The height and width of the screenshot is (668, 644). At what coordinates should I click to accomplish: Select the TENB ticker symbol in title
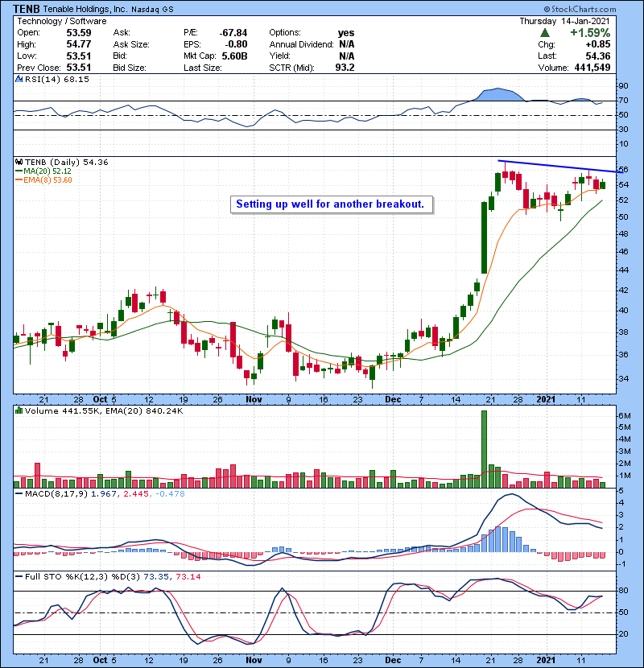[x=27, y=9]
